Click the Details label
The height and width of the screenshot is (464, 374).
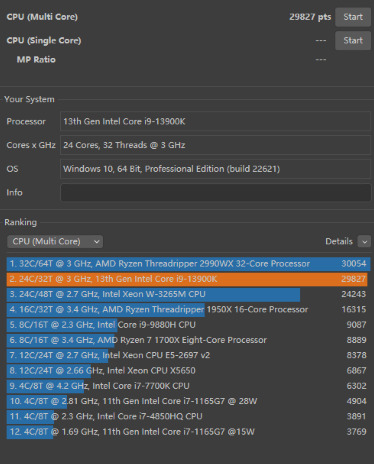point(339,241)
